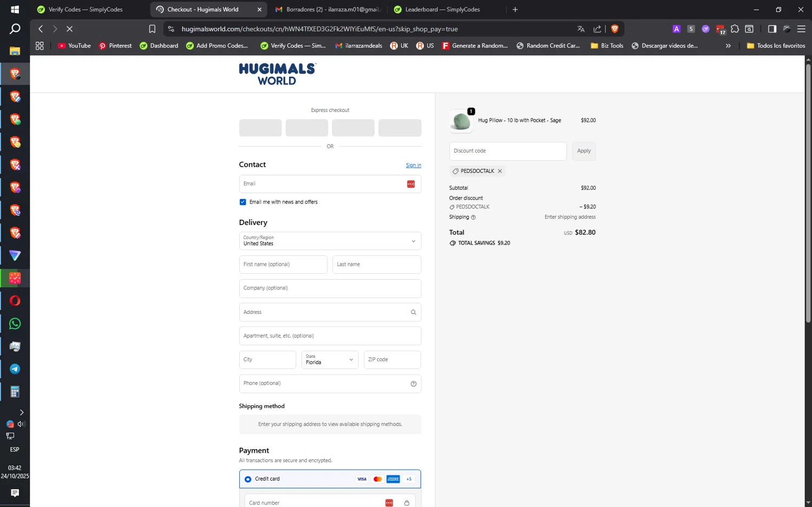Open Pinterest bookmark
The image size is (812, 507).
[x=115, y=46]
